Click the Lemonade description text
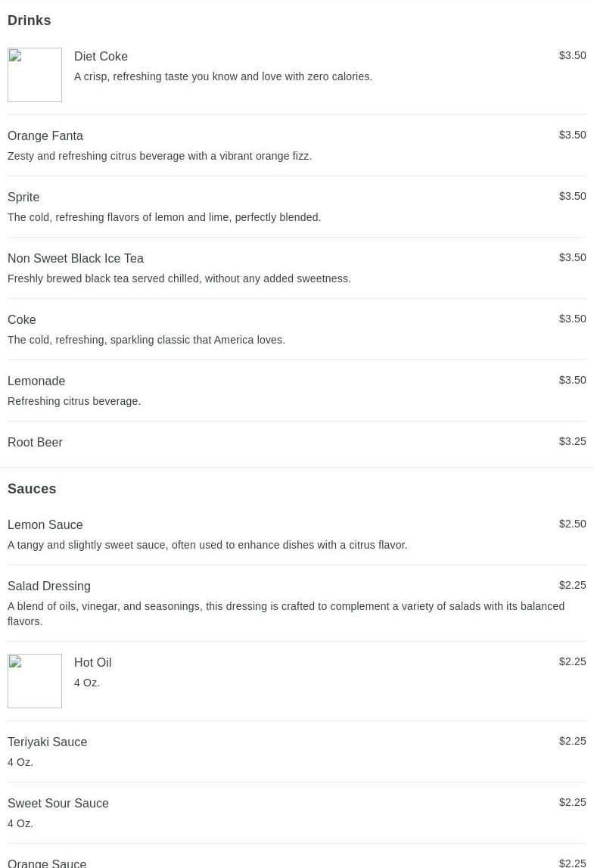The image size is (594, 868). 74,401
